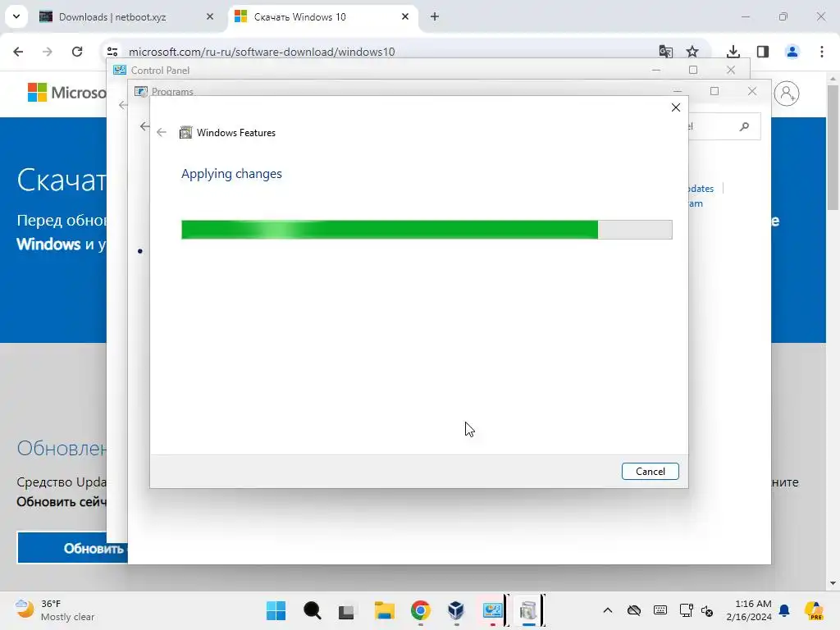Click the PRE Copilot tray icon
840x630 pixels.
click(x=814, y=610)
